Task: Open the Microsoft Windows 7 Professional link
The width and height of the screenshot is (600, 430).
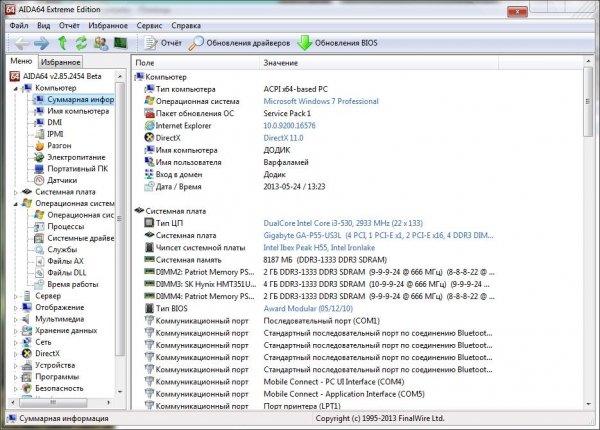Action: 321,101
